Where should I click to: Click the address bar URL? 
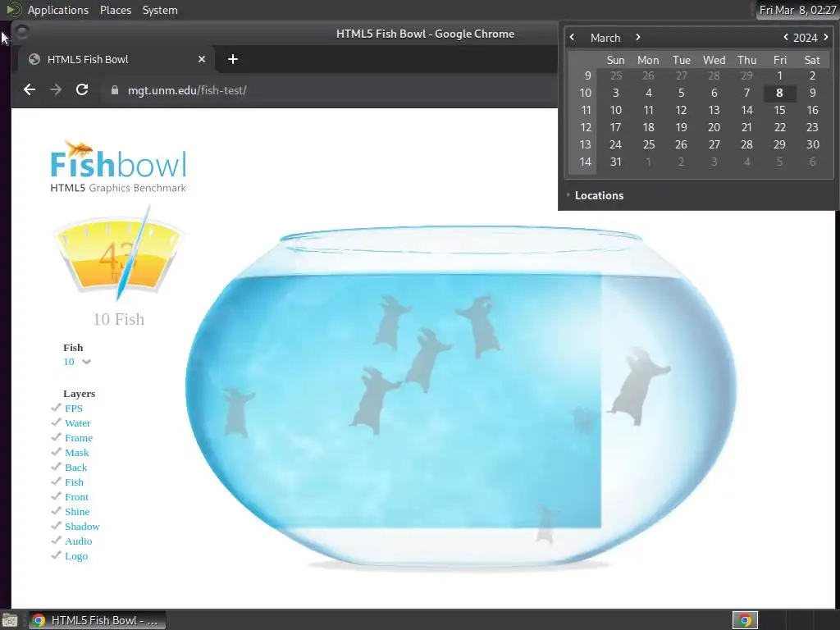(x=187, y=90)
